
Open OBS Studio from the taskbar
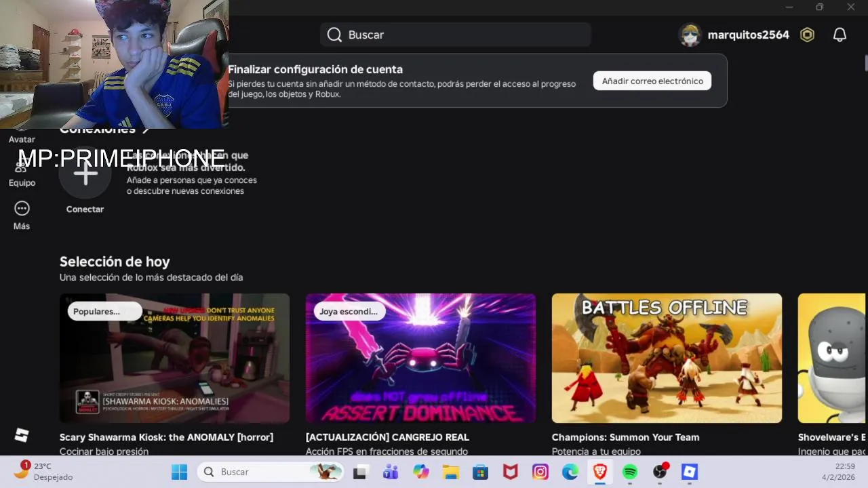click(660, 472)
